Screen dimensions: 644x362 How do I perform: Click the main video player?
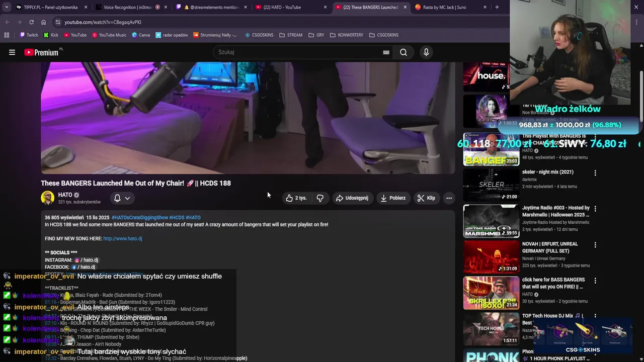248,118
